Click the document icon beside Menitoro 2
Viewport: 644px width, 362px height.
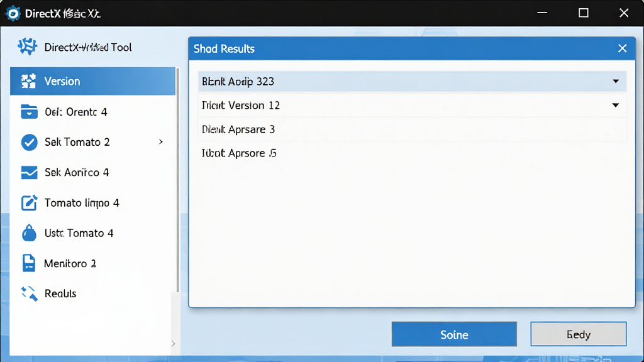pos(29,263)
